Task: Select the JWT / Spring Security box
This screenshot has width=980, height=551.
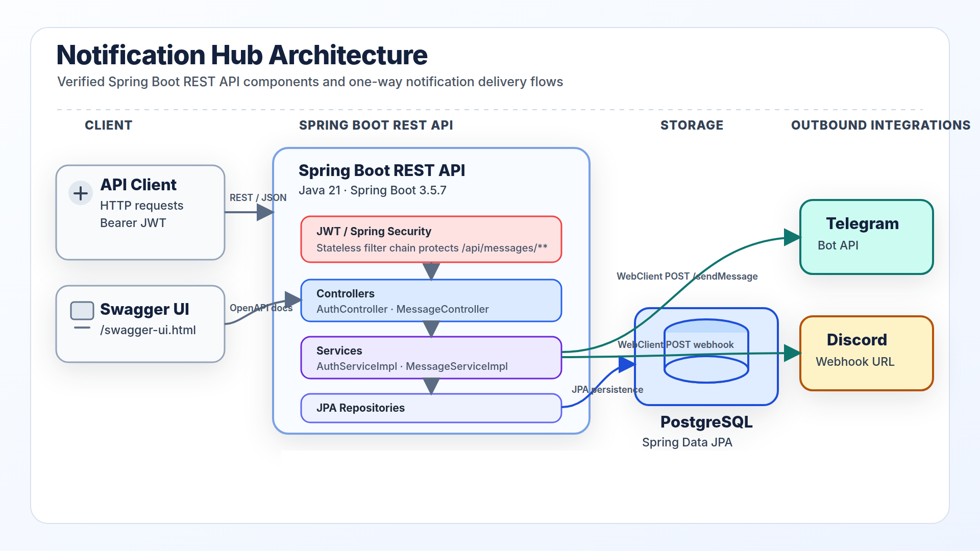Action: pyautogui.click(x=431, y=239)
